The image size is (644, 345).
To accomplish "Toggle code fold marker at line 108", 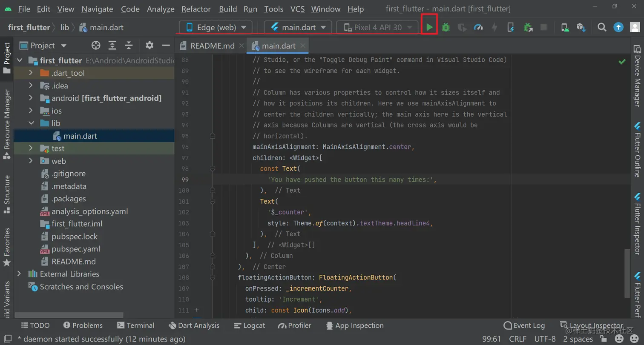I will click(x=213, y=278).
